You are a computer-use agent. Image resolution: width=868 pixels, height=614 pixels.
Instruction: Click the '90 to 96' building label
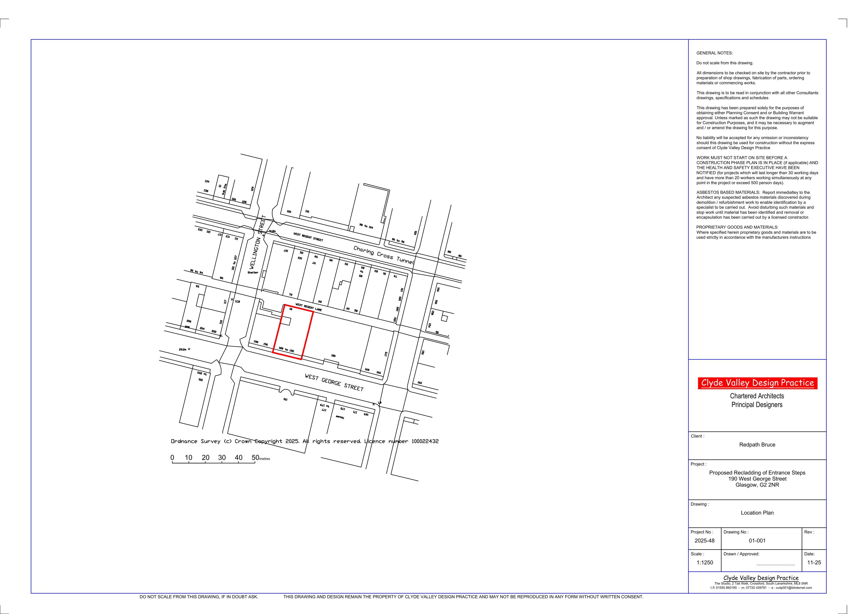pos(398,241)
